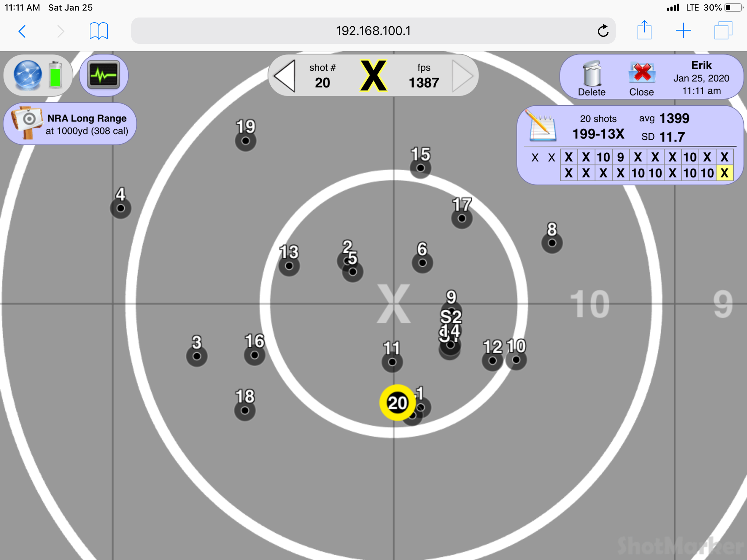Go to next shot arrow
The image size is (747, 560).
click(462, 75)
